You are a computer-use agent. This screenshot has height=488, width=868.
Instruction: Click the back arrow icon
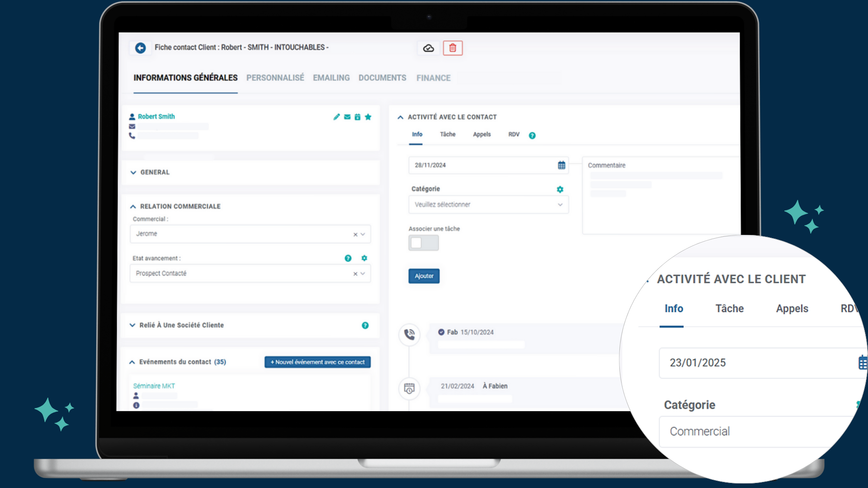pos(140,48)
